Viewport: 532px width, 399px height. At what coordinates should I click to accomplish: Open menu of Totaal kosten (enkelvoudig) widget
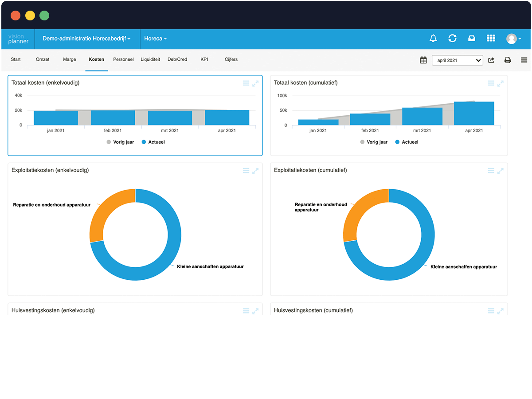click(246, 83)
